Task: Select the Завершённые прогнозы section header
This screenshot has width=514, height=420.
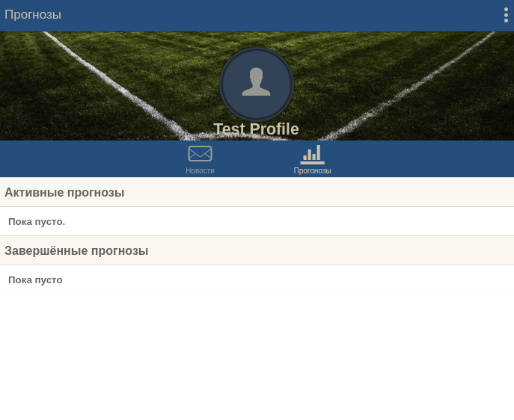Action: [x=257, y=250]
